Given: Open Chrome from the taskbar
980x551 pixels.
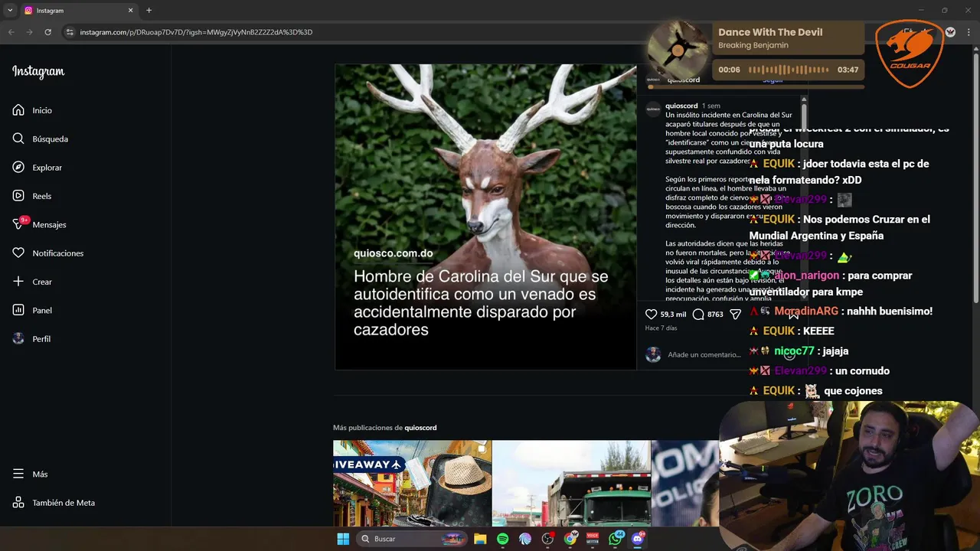Looking at the screenshot, I should tap(570, 539).
